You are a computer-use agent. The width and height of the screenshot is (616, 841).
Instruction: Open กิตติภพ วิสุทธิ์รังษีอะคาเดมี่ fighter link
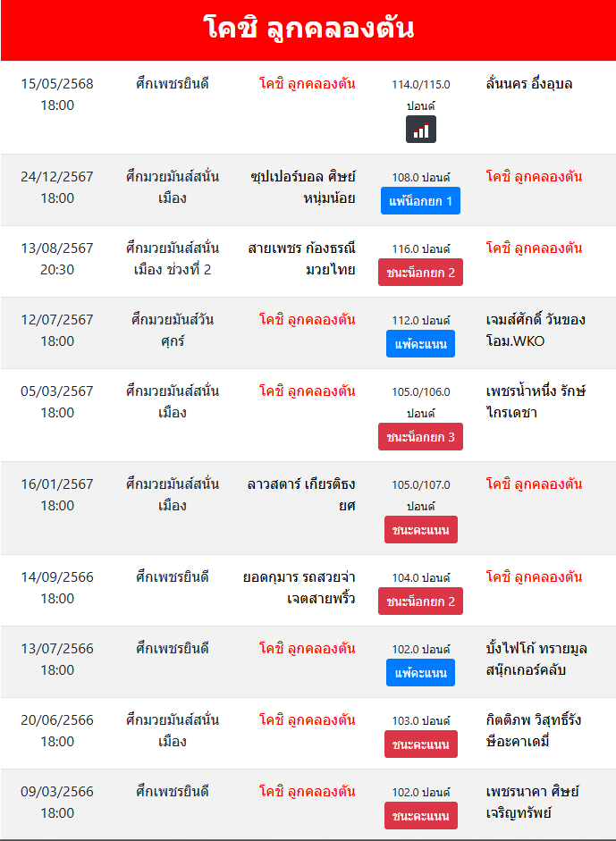click(534, 730)
